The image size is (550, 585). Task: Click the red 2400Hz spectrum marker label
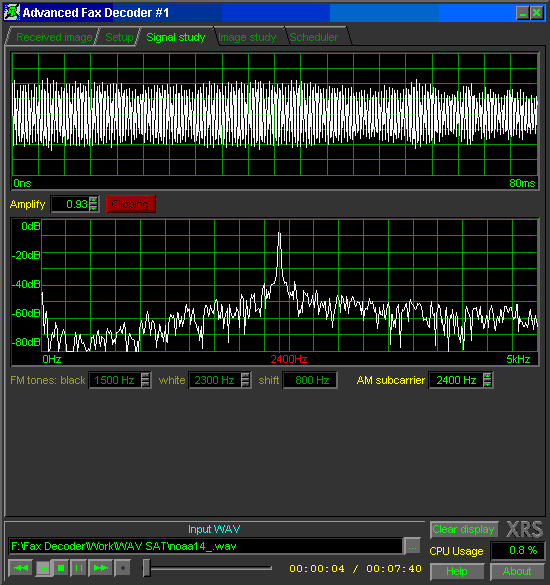pos(288,359)
